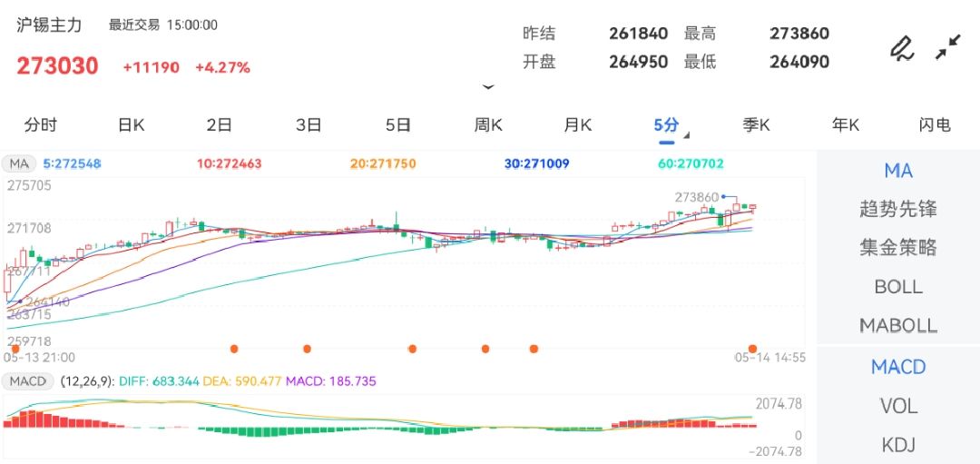
Task: Collapse chart with the shrink arrows icon
Action: pos(947,47)
